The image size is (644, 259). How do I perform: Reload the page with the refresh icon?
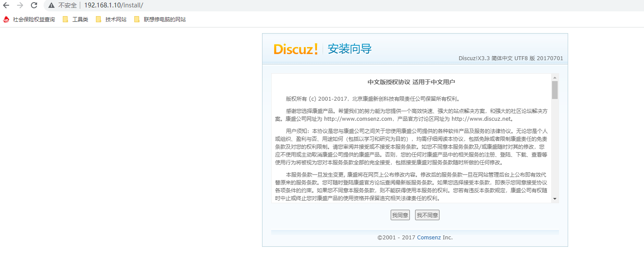[34, 5]
